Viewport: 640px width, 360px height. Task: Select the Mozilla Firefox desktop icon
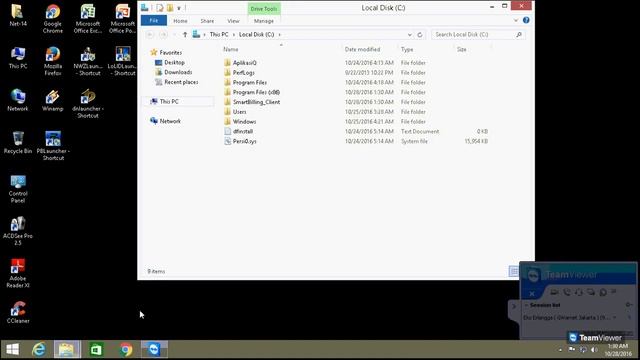pyautogui.click(x=53, y=61)
